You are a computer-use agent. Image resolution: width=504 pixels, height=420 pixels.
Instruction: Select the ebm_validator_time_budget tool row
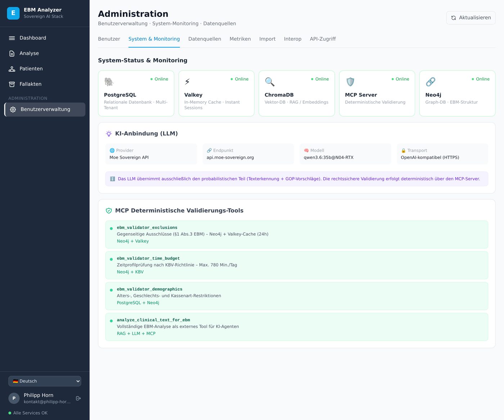pos(297,265)
